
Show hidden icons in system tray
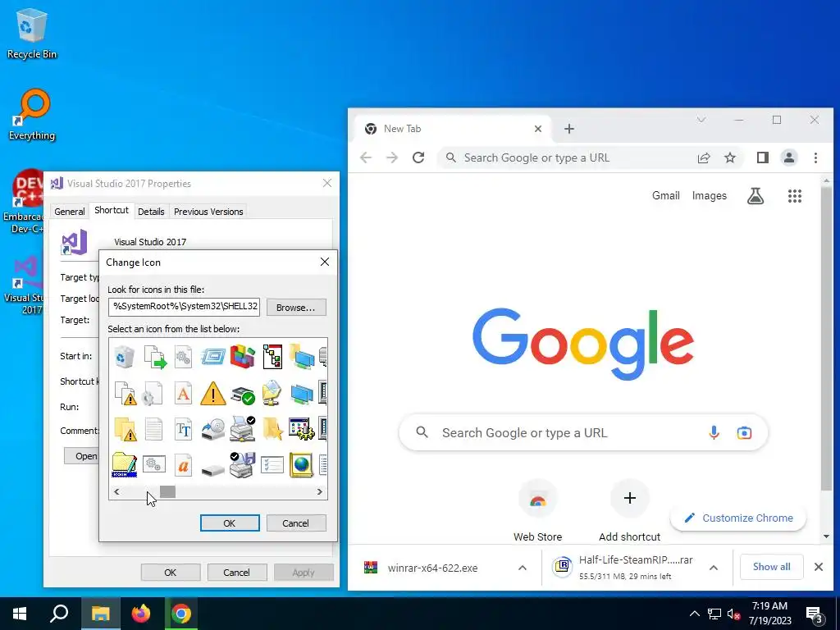(694, 614)
